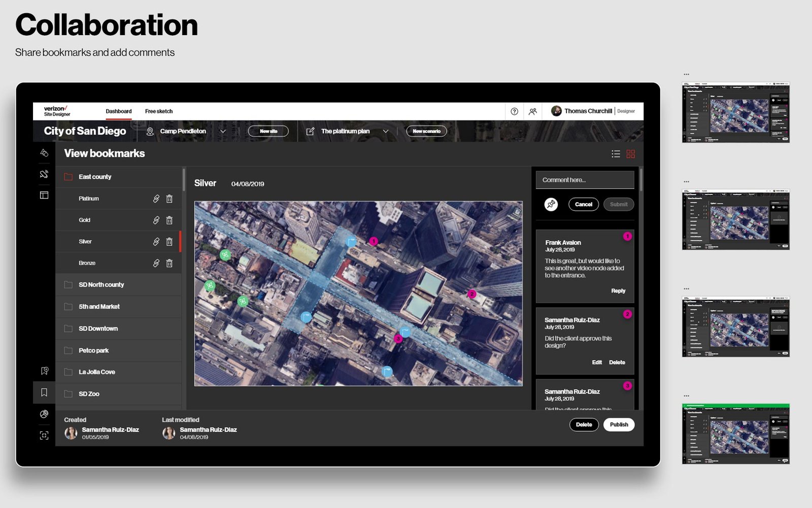Open the layout panel icon in sidebar
Viewport: 812px width, 508px height.
point(44,195)
